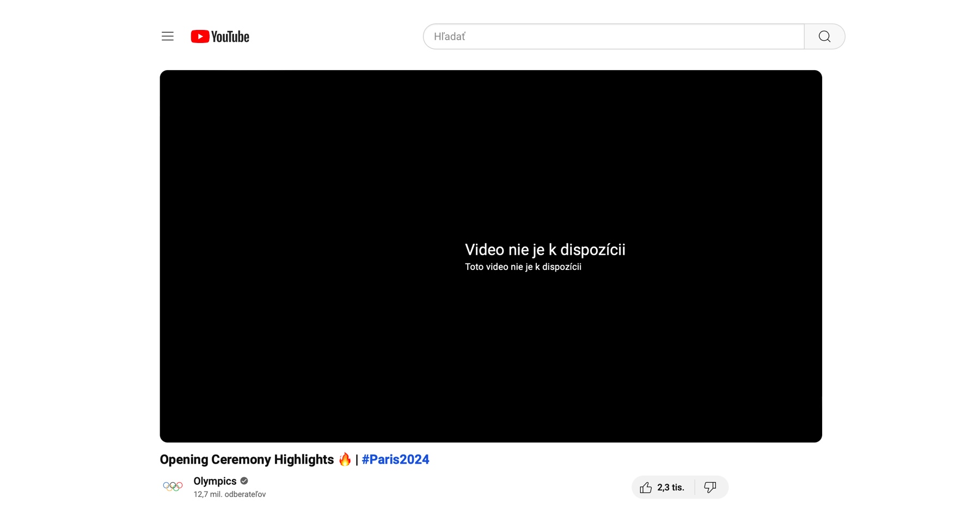980x517 pixels.
Task: Click the vertical bar in video title
Action: click(x=357, y=460)
